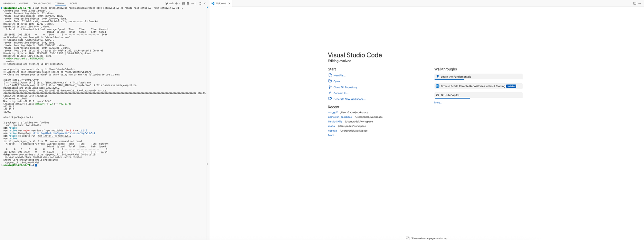Click the Updated badge

point(511,86)
